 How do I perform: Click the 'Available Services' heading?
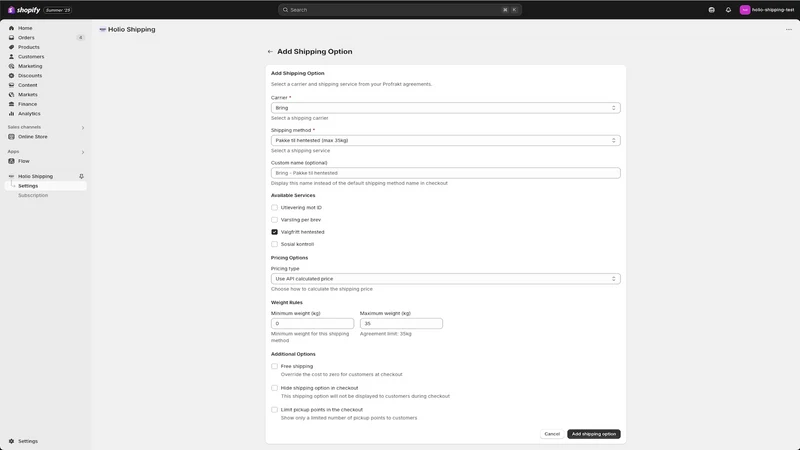[293, 195]
